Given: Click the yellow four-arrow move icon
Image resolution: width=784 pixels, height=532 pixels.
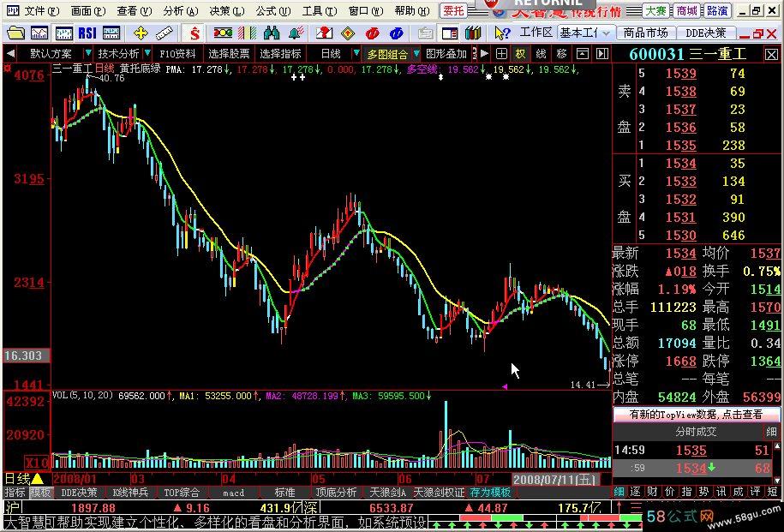Looking at the screenshot, I should coord(141,33).
